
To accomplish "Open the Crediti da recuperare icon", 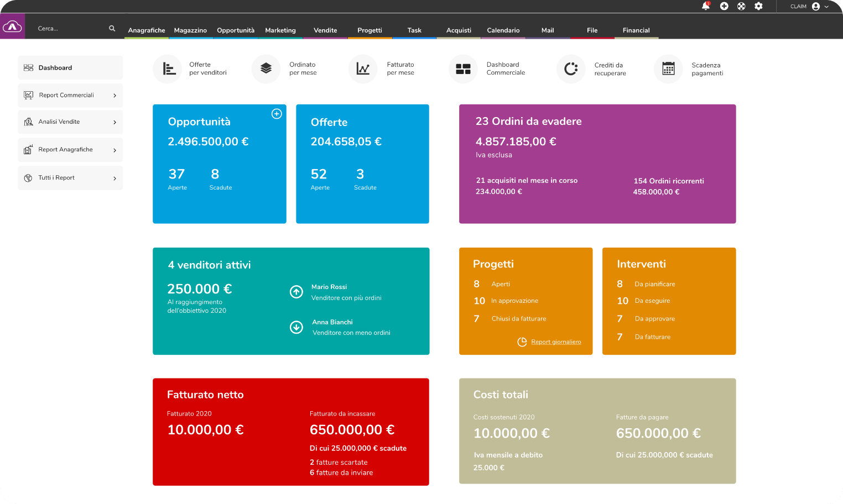I will (x=571, y=69).
